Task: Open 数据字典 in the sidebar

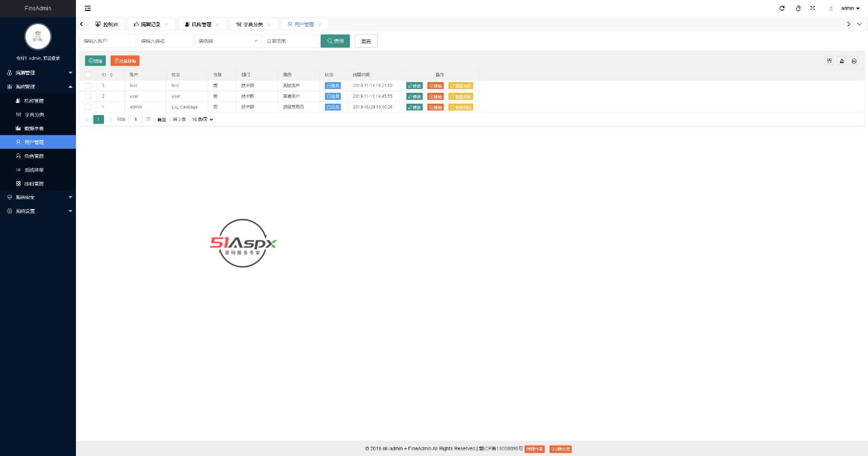Action: tap(38, 129)
